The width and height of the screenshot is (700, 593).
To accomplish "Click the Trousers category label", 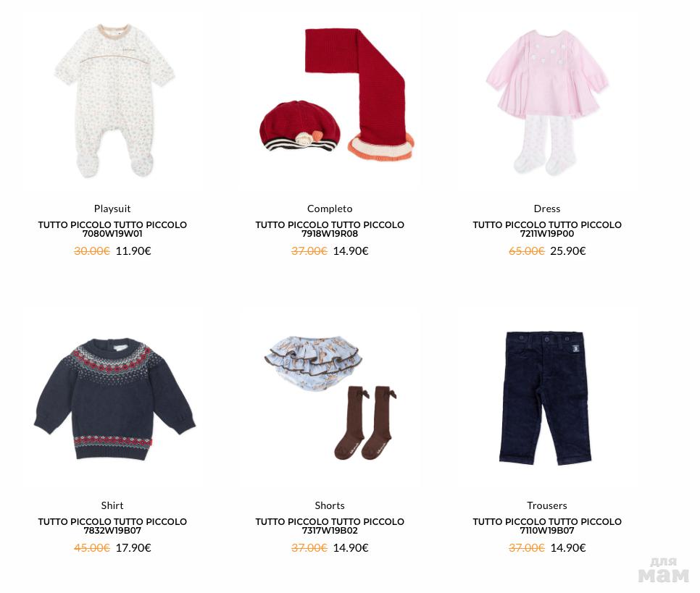I will coord(547,505).
